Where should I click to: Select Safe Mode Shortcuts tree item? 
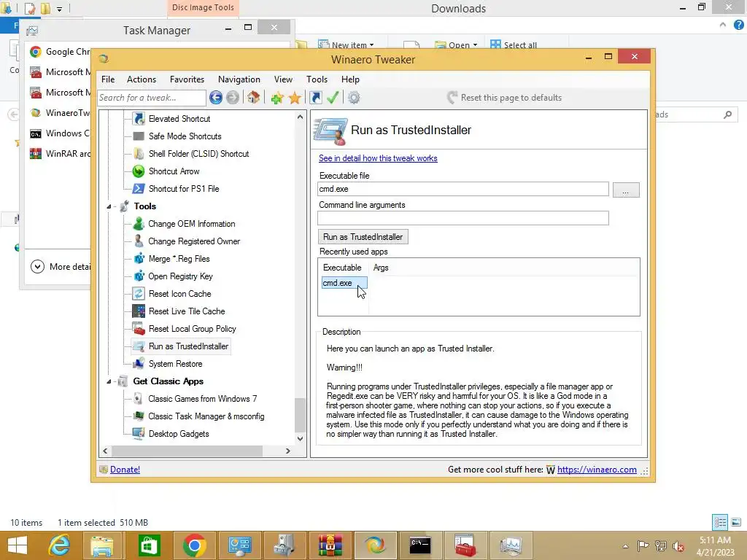click(x=185, y=136)
